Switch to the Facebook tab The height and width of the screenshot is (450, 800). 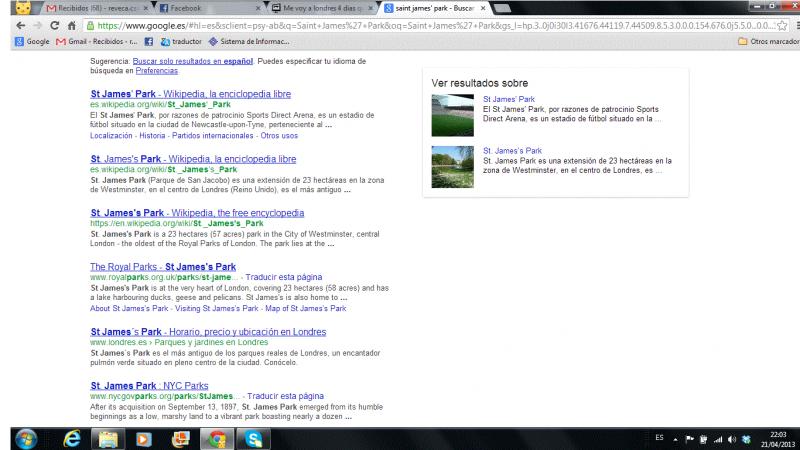[x=207, y=8]
